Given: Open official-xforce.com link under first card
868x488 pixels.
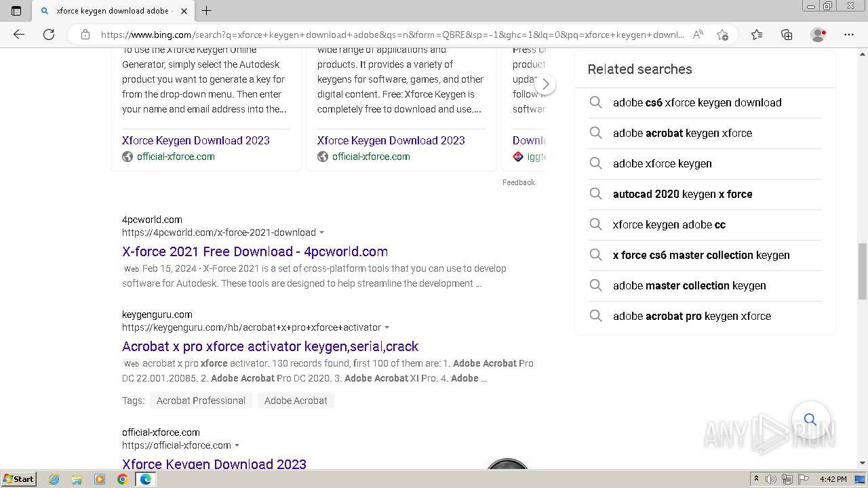Looking at the screenshot, I should (x=176, y=157).
